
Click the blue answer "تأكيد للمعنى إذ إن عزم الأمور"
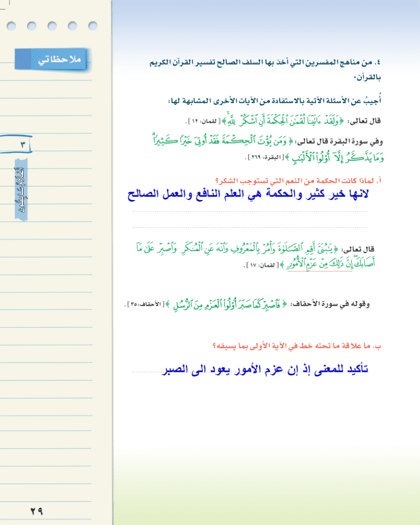click(x=265, y=369)
